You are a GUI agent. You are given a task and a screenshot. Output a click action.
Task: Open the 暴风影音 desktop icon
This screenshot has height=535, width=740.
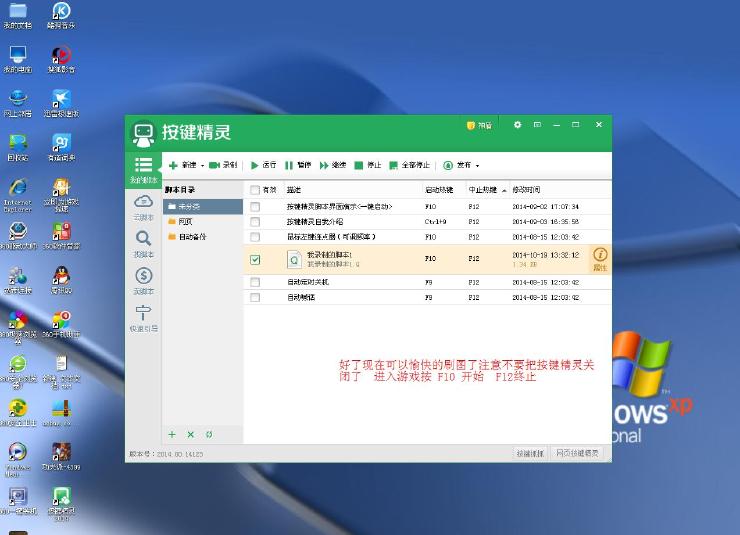(x=61, y=59)
